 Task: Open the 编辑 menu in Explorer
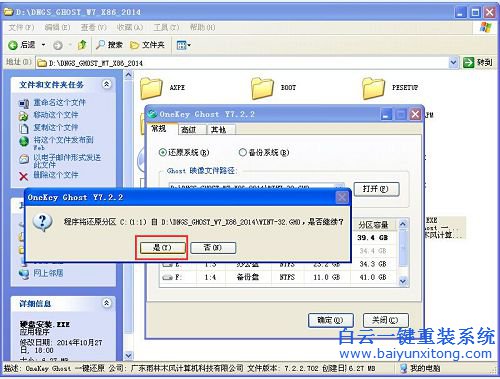57,27
